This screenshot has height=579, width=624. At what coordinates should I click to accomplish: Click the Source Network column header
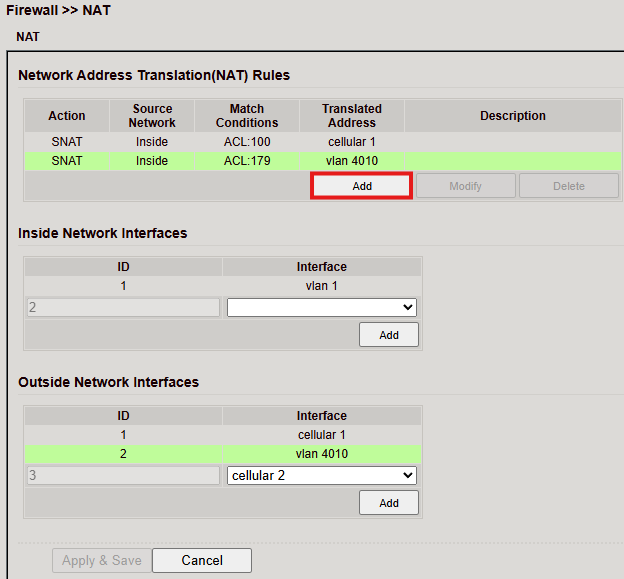coord(152,116)
